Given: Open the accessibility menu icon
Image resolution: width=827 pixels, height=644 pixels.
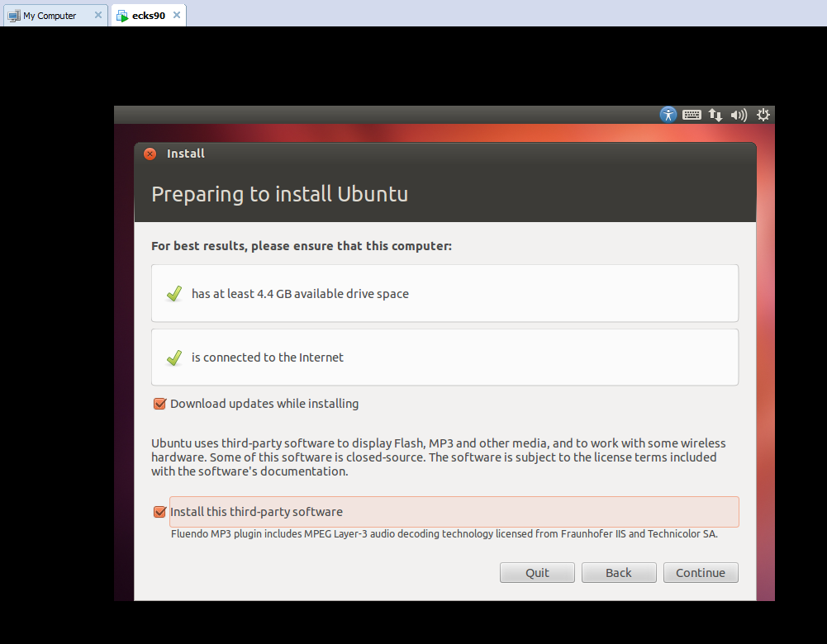Looking at the screenshot, I should pos(668,115).
